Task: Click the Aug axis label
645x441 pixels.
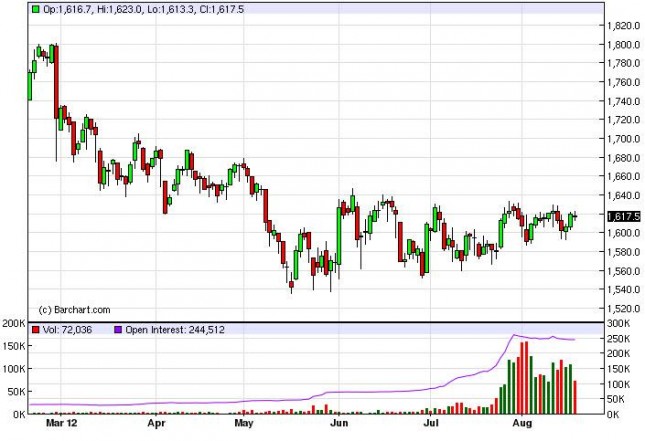Action: coord(522,423)
